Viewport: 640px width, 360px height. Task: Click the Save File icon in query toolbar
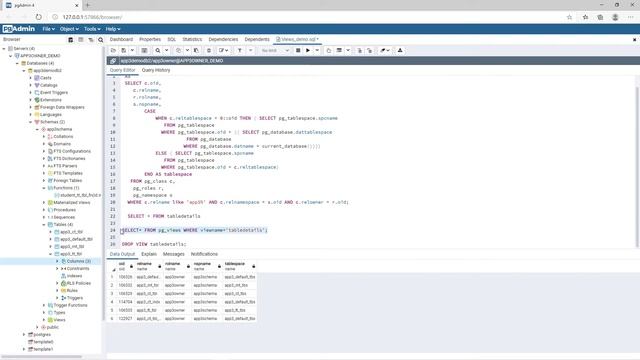tap(124, 50)
